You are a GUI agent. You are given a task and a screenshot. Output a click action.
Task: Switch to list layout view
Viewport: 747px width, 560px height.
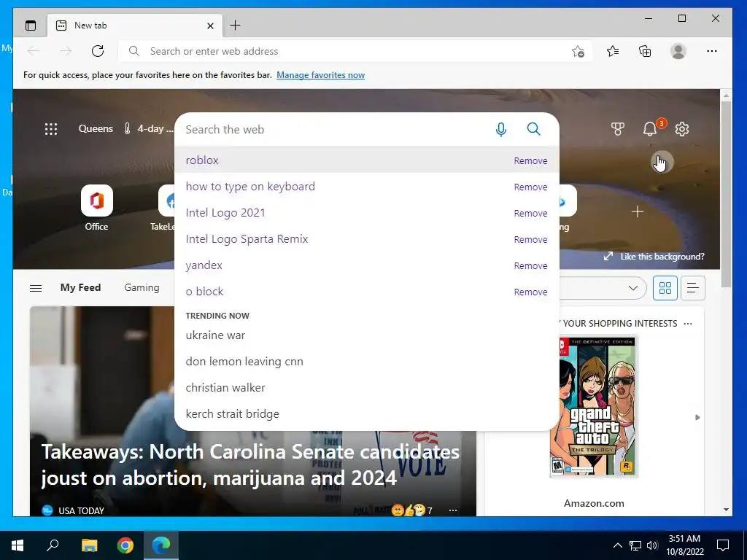[693, 288]
